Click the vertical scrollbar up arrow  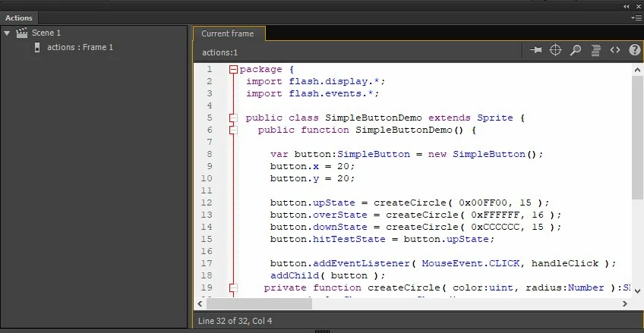point(637,70)
